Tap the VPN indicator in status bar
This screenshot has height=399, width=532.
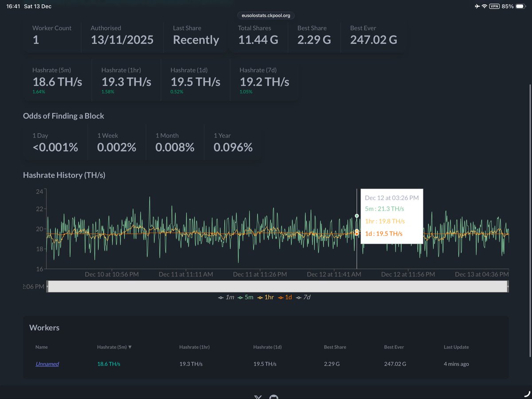coord(494,6)
